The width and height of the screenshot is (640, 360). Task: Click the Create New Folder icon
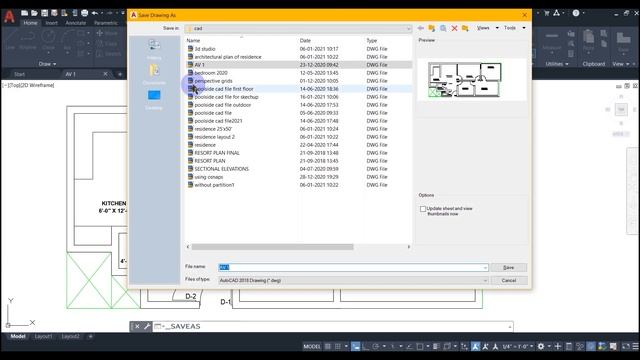(x=465, y=28)
